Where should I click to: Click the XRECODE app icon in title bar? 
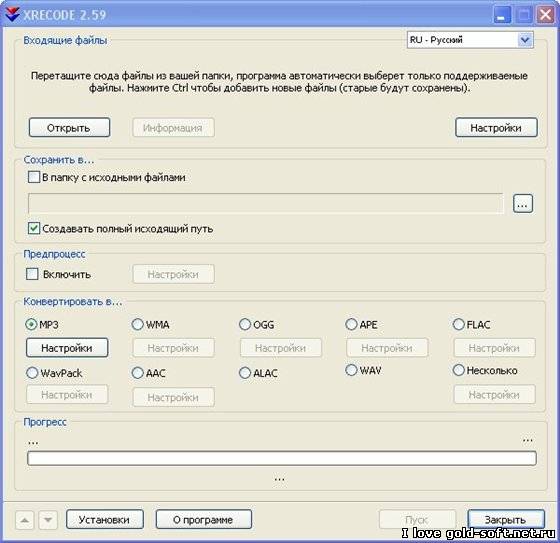point(12,14)
